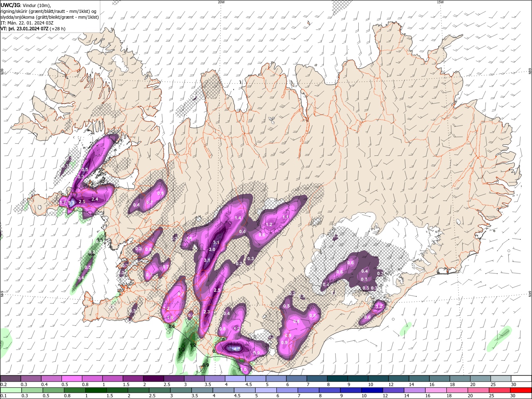Click the '15W' longitude label at the map top
This screenshot has width=532, height=399.
[440, 2]
